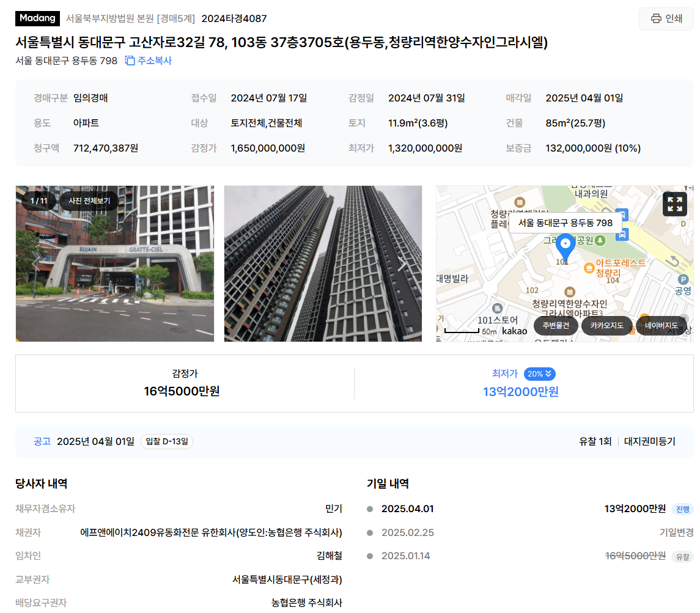
Task: Click the 입찰 D-13일 badge
Action: (167, 441)
